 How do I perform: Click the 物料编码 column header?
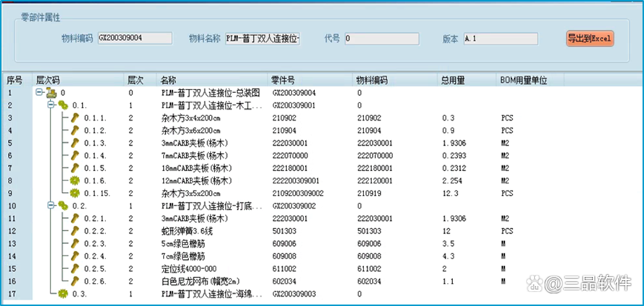click(372, 79)
